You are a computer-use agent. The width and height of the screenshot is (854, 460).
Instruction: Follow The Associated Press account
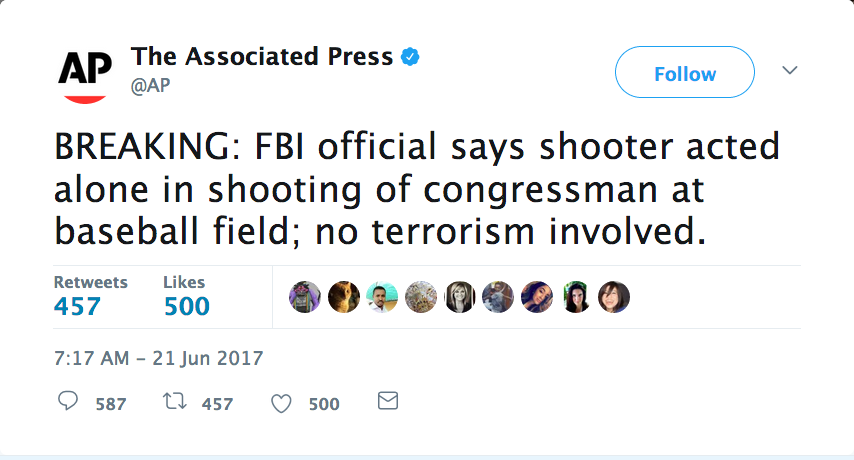(x=684, y=73)
